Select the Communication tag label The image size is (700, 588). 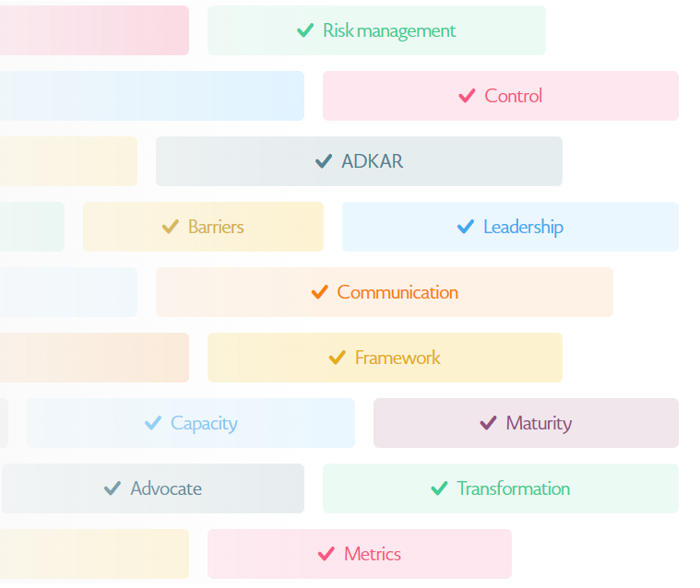(397, 292)
